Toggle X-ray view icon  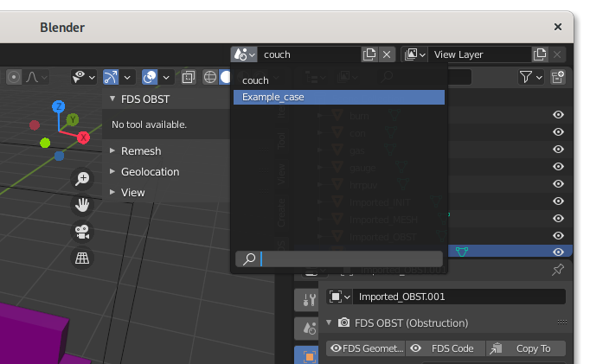point(188,78)
